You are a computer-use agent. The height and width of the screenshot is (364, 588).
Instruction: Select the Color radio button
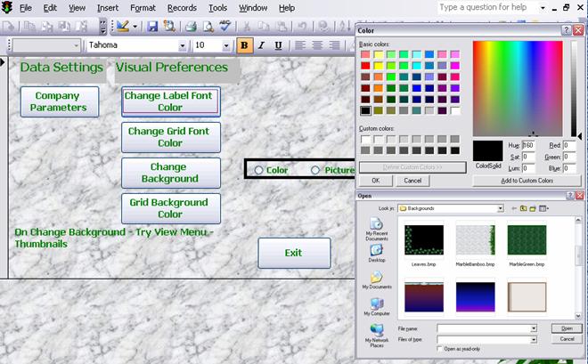(258, 170)
